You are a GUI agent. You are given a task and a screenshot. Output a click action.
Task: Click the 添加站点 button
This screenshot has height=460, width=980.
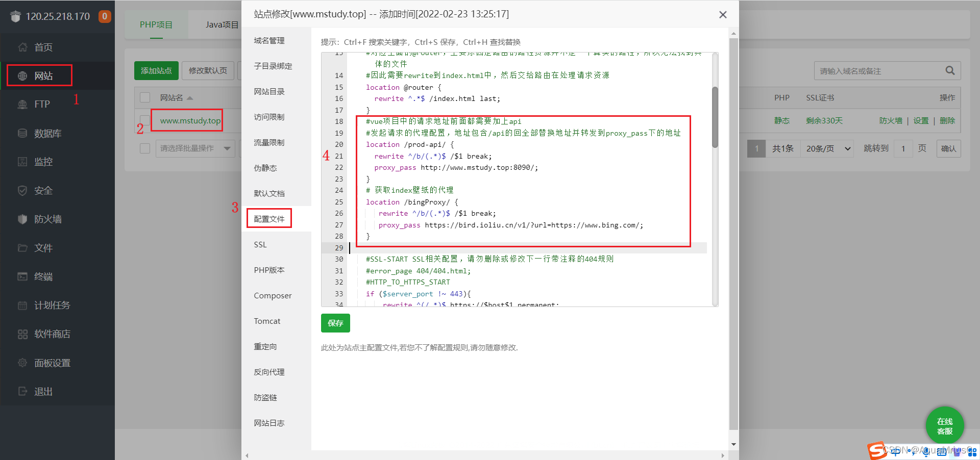click(156, 70)
